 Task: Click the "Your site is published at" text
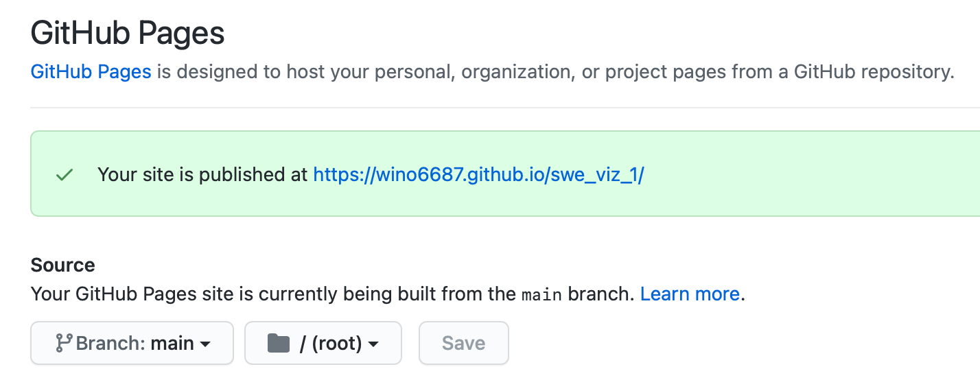pyautogui.click(x=202, y=175)
